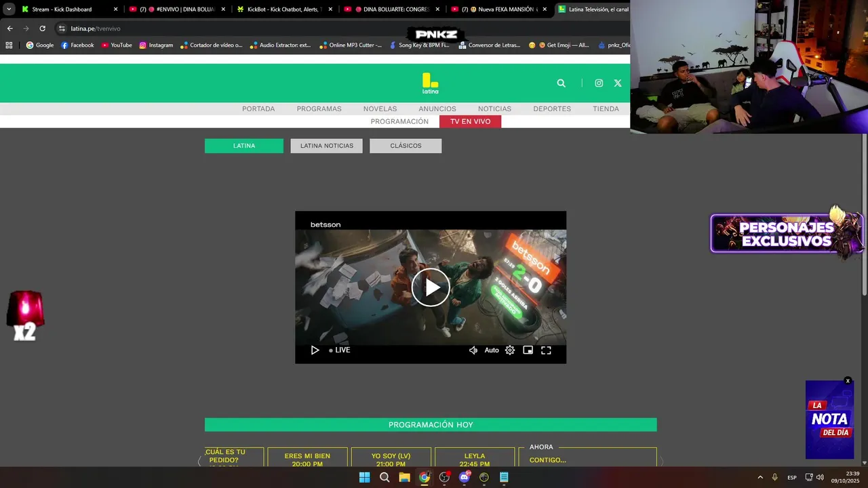The height and width of the screenshot is (488, 868).
Task: Switch to Nueva FEKA MANSIÓN tab
Action: click(x=500, y=9)
